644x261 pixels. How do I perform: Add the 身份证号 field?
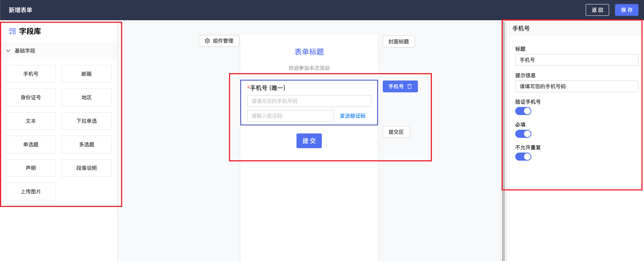click(31, 97)
